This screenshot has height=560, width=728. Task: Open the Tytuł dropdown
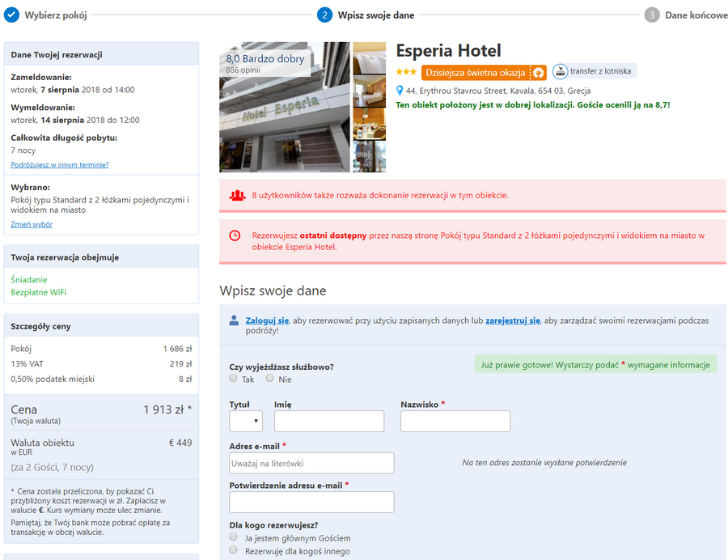click(x=246, y=421)
